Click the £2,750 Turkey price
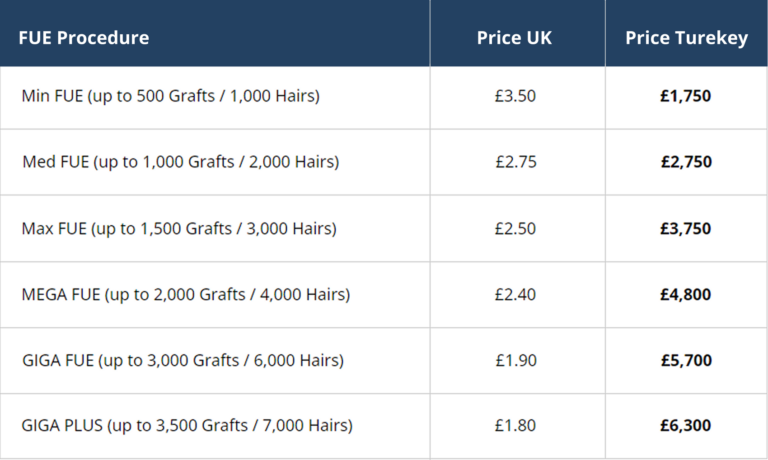This screenshot has height=460, width=768. coord(686,162)
